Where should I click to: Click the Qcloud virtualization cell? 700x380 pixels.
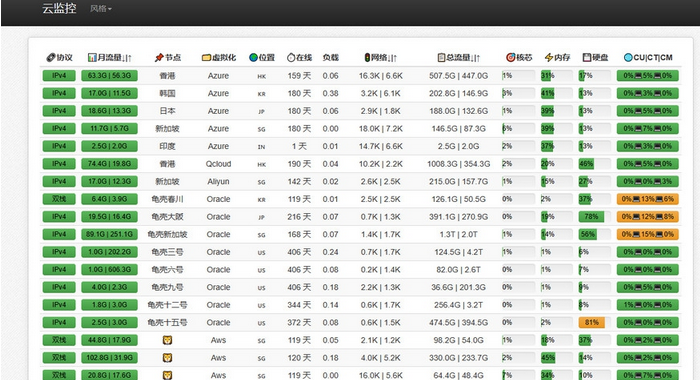pos(218,164)
